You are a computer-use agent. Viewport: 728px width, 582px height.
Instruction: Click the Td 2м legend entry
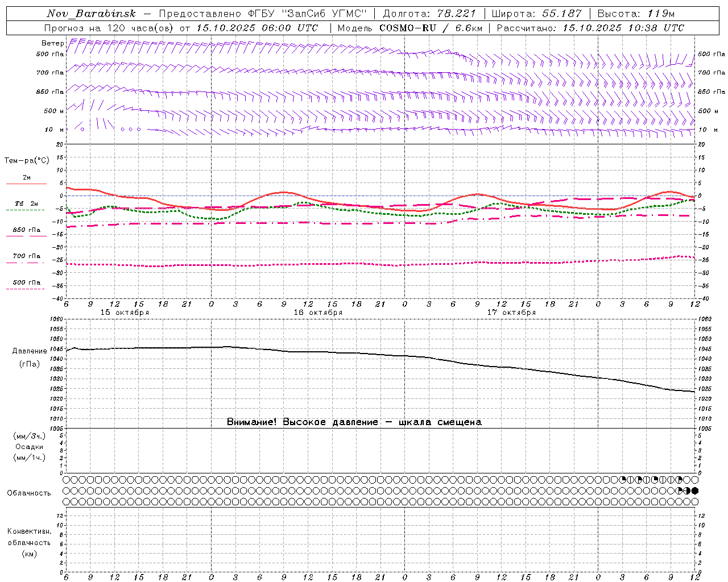tap(26, 203)
